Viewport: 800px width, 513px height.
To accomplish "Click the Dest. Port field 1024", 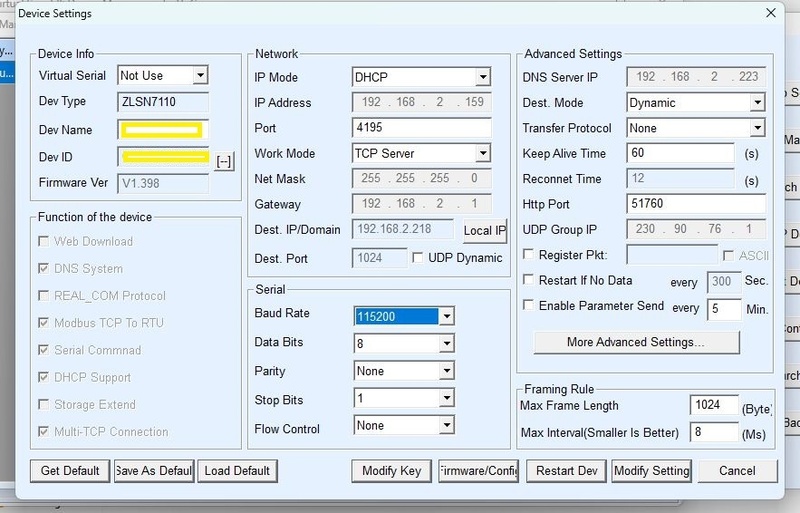I will coord(379,258).
